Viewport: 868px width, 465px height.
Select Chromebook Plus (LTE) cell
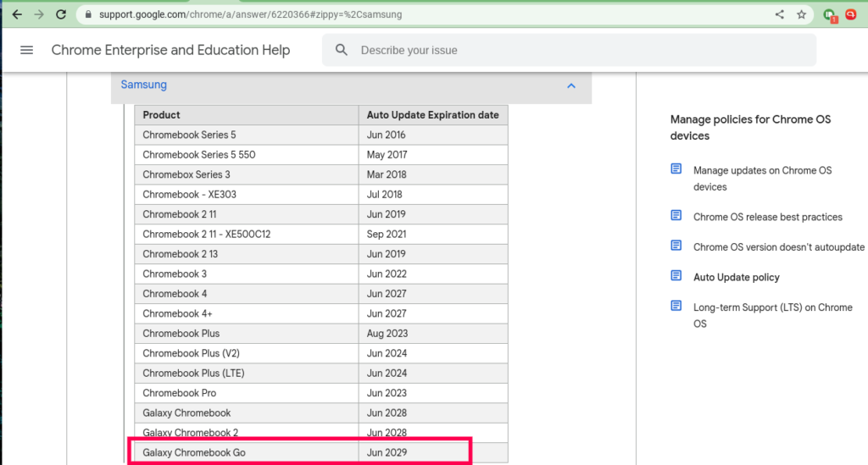[x=247, y=374]
